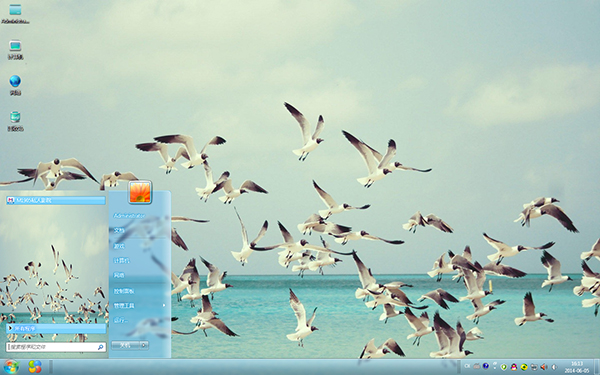Click the green 360 shield tray icon
The height and width of the screenshot is (375, 600).
pyautogui.click(x=504, y=367)
